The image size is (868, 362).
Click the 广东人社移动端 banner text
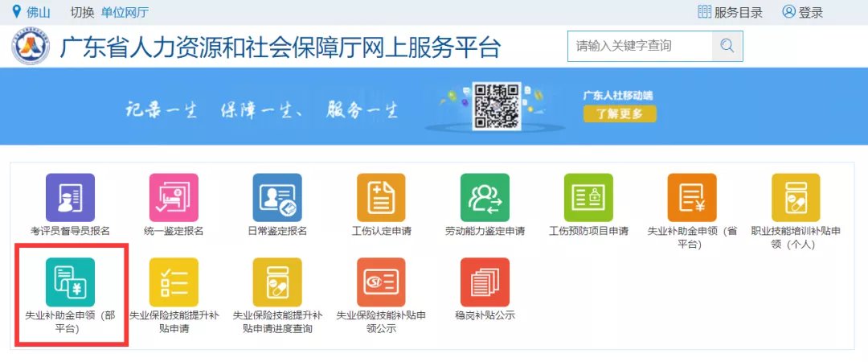618,96
